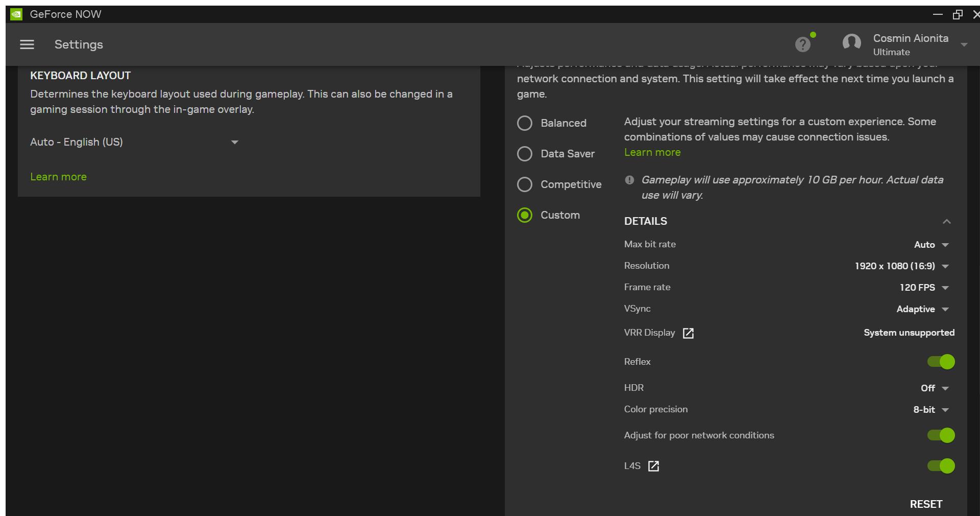Click the Ultimate membership label
Screen dimensions: 980x516
[891, 52]
